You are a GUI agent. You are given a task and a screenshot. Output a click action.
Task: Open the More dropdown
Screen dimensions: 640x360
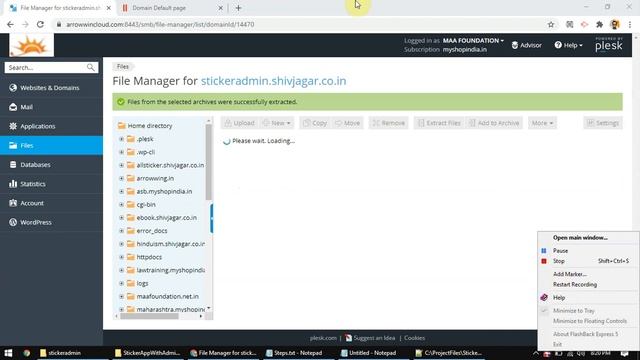click(542, 123)
